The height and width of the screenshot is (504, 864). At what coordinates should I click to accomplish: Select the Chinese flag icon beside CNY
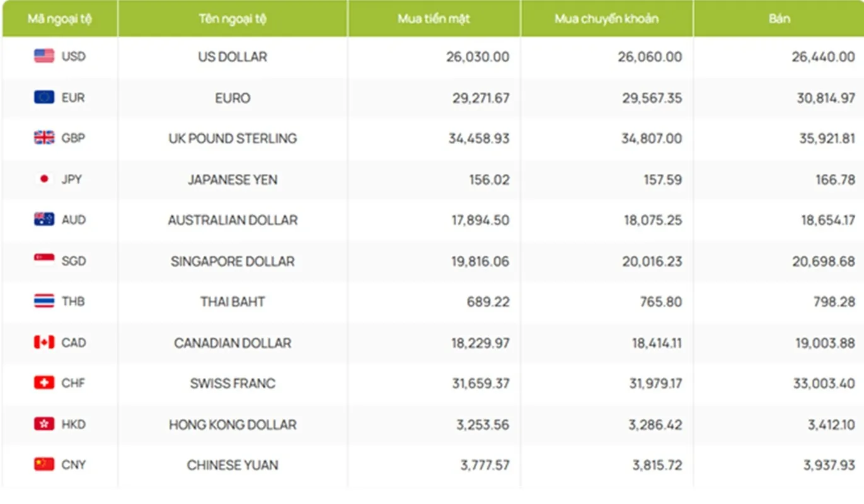pyautogui.click(x=44, y=464)
